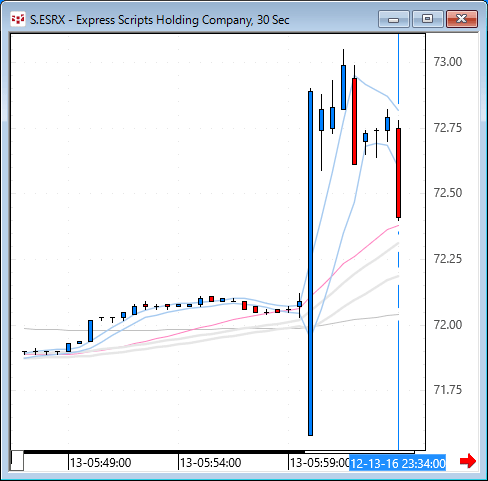
Task: Click the 71.75 price scale label
Action: [447, 389]
